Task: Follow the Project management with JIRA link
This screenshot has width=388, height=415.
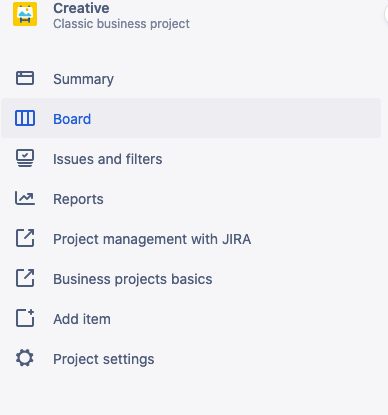Action: click(x=152, y=239)
